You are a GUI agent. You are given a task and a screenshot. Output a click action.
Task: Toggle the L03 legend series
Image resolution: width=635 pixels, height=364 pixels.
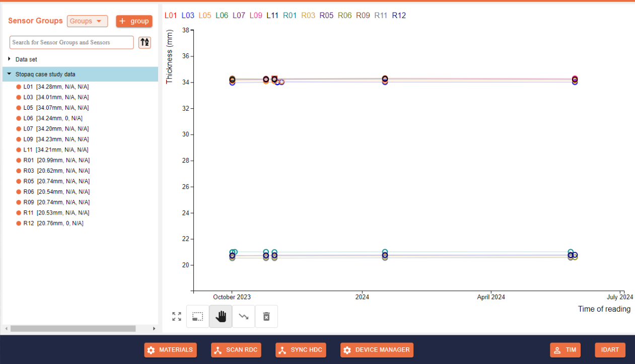coord(188,16)
